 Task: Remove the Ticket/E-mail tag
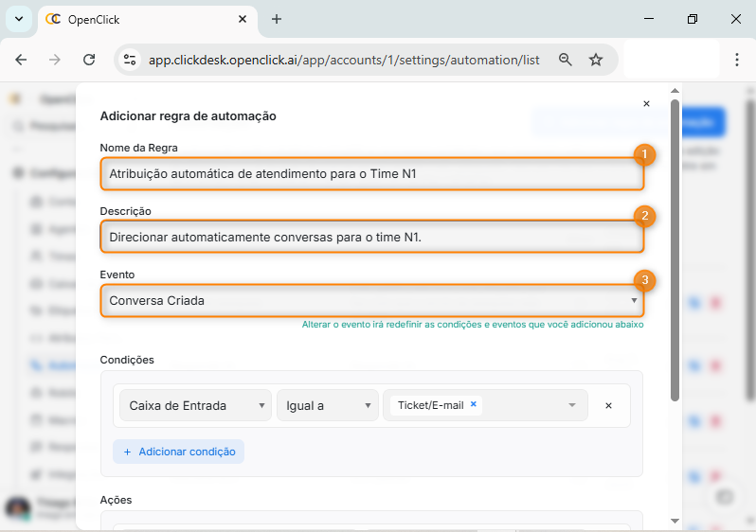(474, 404)
